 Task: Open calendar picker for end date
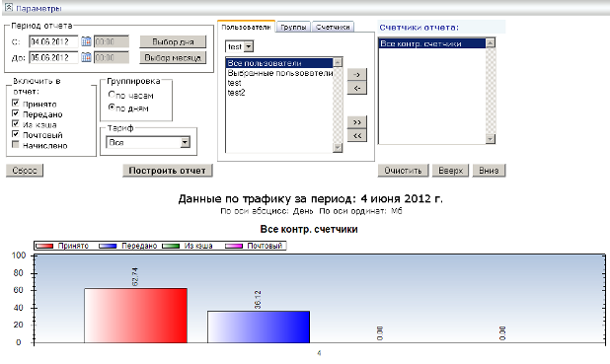86,57
